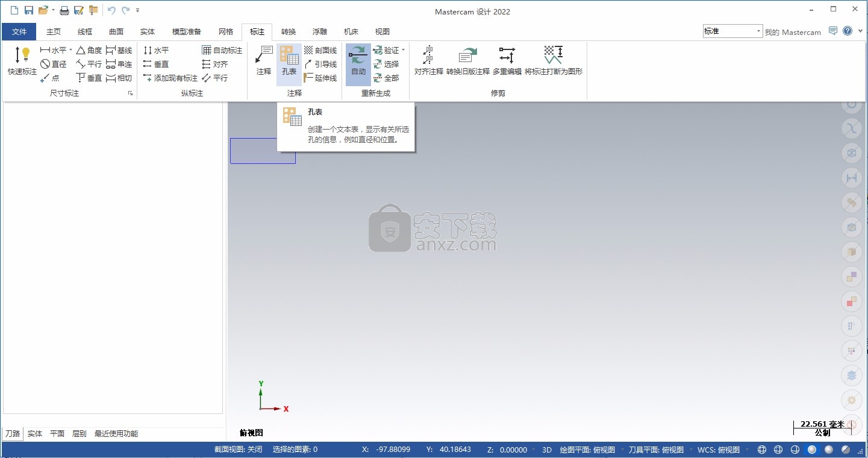This screenshot has width=868, height=458.
Task: Open the 层别 panel tab at bottom
Action: pyautogui.click(x=80, y=434)
